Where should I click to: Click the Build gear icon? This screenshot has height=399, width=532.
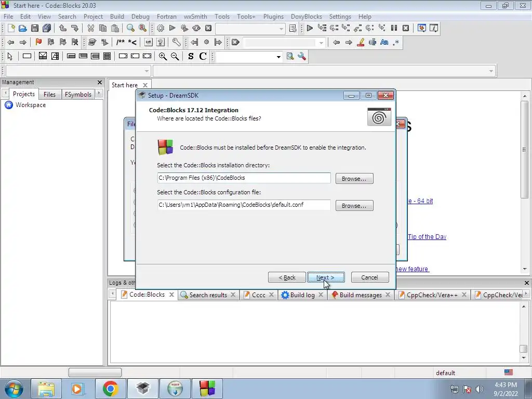(x=161, y=28)
